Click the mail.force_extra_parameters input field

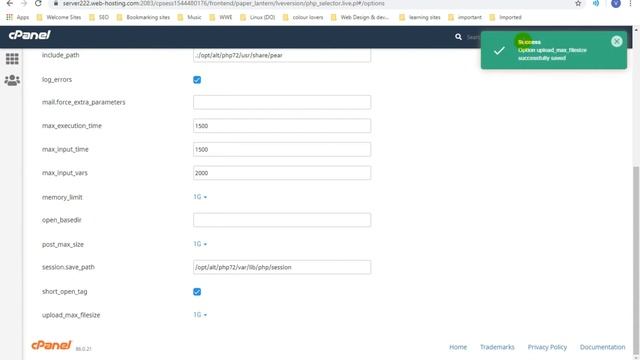coord(282,102)
